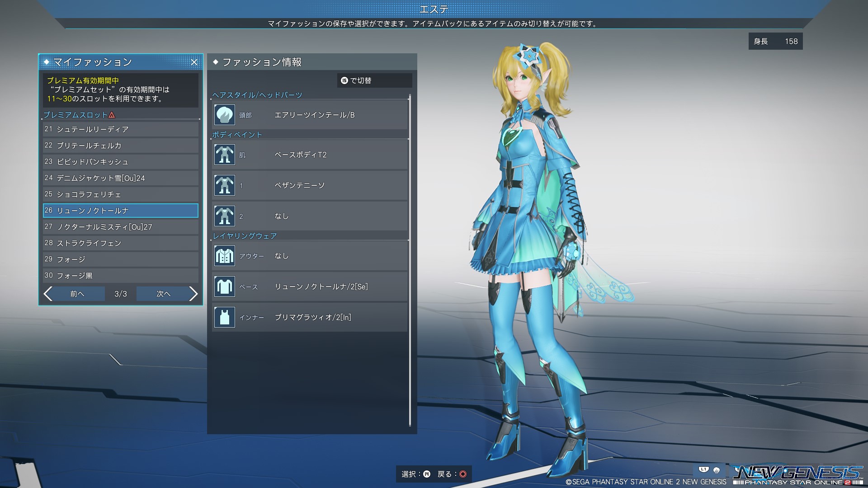Click the エアリーツインテール/B text

pos(315,115)
